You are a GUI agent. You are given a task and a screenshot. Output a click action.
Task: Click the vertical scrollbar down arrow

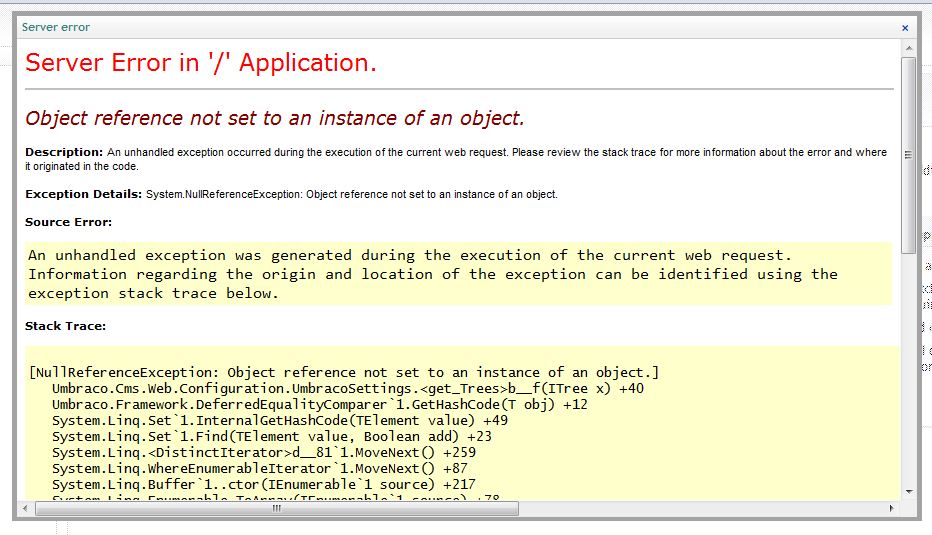tap(908, 492)
